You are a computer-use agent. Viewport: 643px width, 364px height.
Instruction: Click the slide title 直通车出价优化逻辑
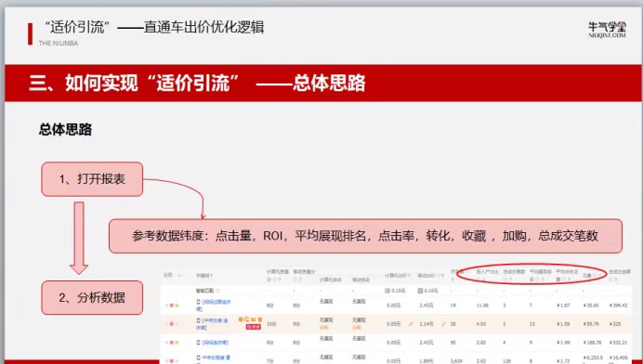click(203, 28)
